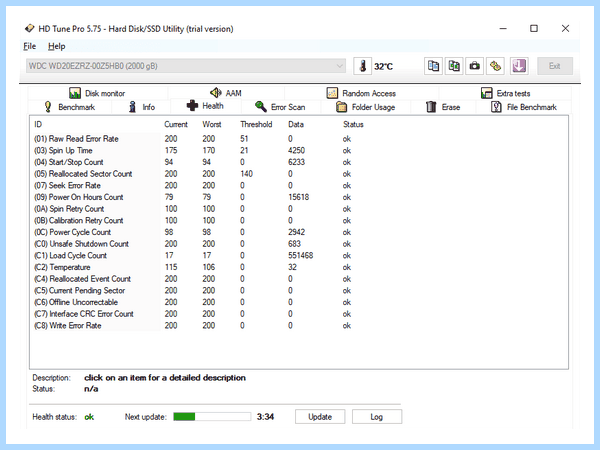Switch to the Random Access tab
The width and height of the screenshot is (600, 450).
(361, 93)
